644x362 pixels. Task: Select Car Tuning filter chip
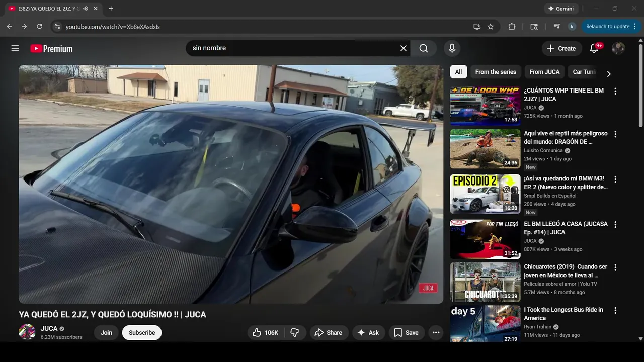[x=584, y=72]
